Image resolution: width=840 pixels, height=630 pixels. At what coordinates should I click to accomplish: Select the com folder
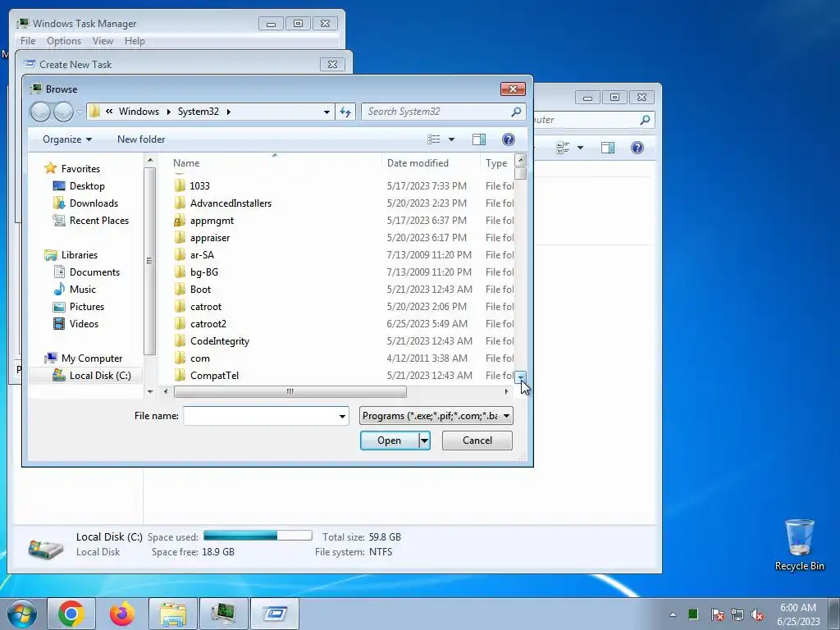tap(200, 358)
